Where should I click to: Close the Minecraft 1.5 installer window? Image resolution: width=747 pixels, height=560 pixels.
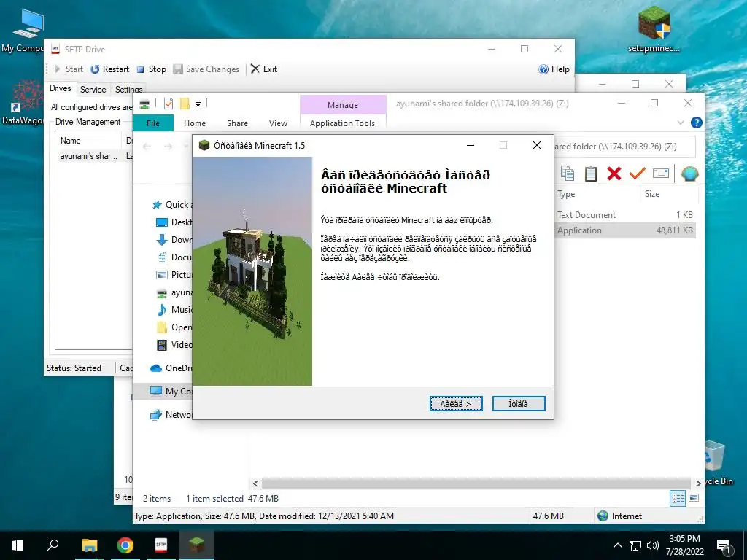click(x=536, y=145)
